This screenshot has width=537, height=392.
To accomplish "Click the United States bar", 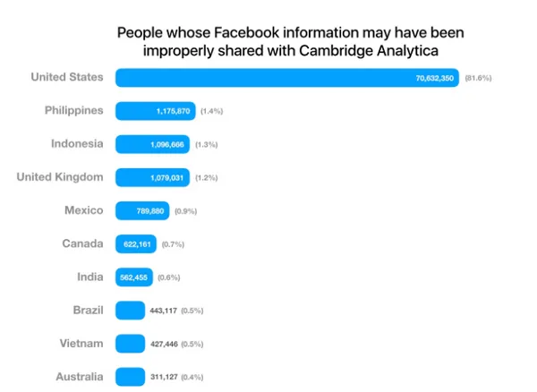I will tap(286, 78).
